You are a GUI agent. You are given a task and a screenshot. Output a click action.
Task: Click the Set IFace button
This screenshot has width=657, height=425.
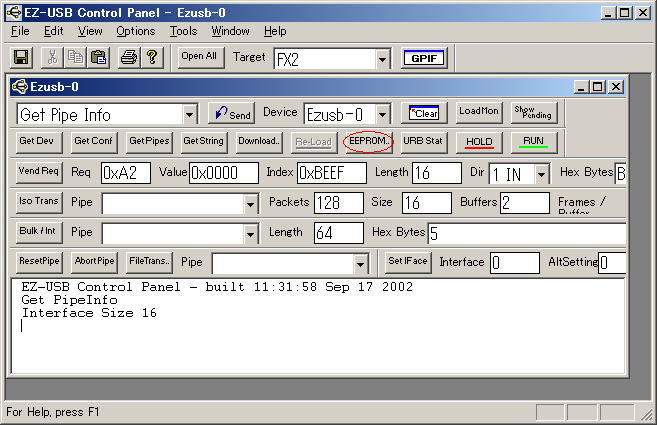point(407,262)
